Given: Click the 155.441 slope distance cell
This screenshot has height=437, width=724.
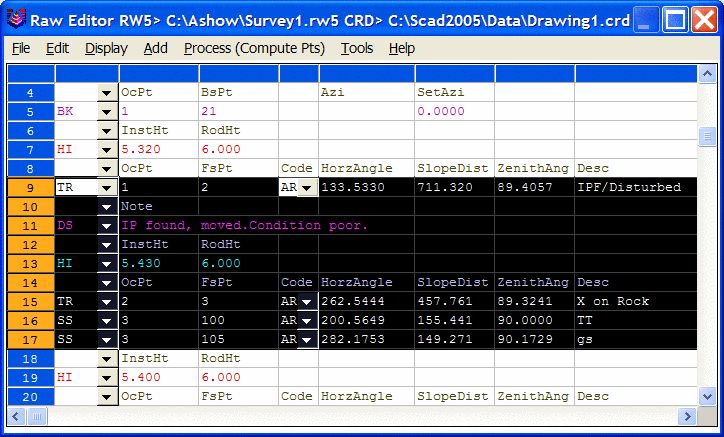Looking at the screenshot, I should 454,321.
